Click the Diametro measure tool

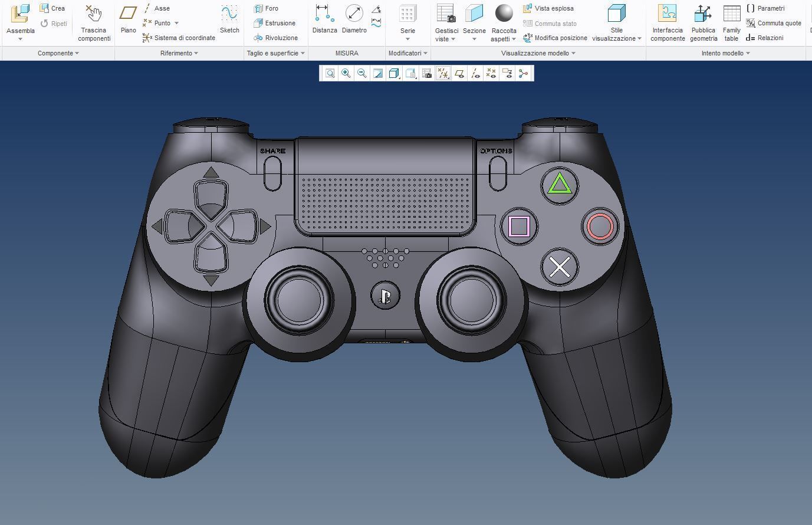tap(354, 19)
